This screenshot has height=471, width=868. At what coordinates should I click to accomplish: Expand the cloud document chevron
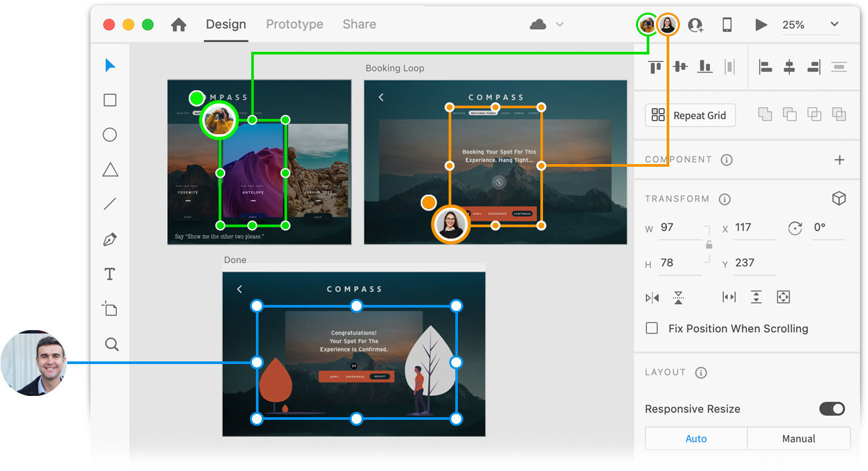559,24
